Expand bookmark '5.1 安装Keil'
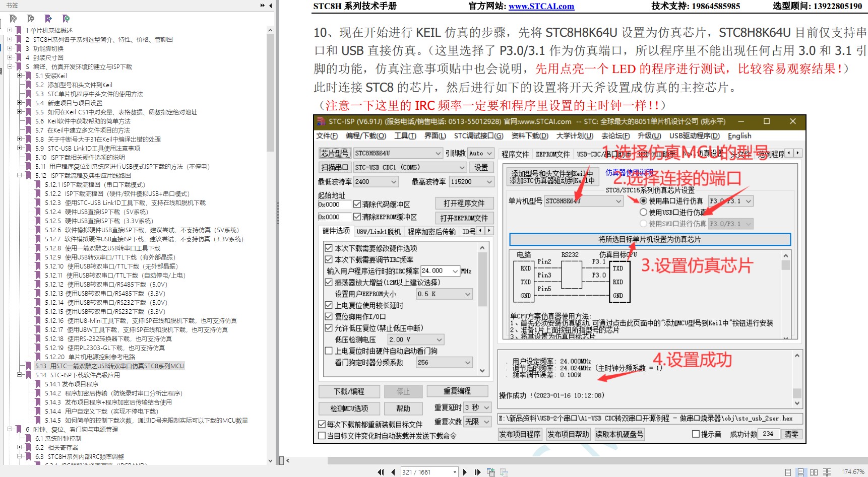This screenshot has height=477, width=868. pos(20,76)
